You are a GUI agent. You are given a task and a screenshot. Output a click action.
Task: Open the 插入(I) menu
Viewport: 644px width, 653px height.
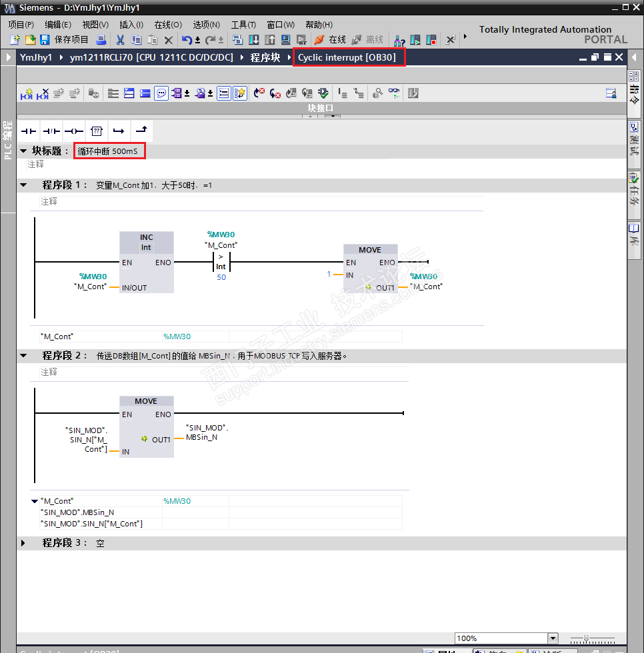tap(131, 25)
